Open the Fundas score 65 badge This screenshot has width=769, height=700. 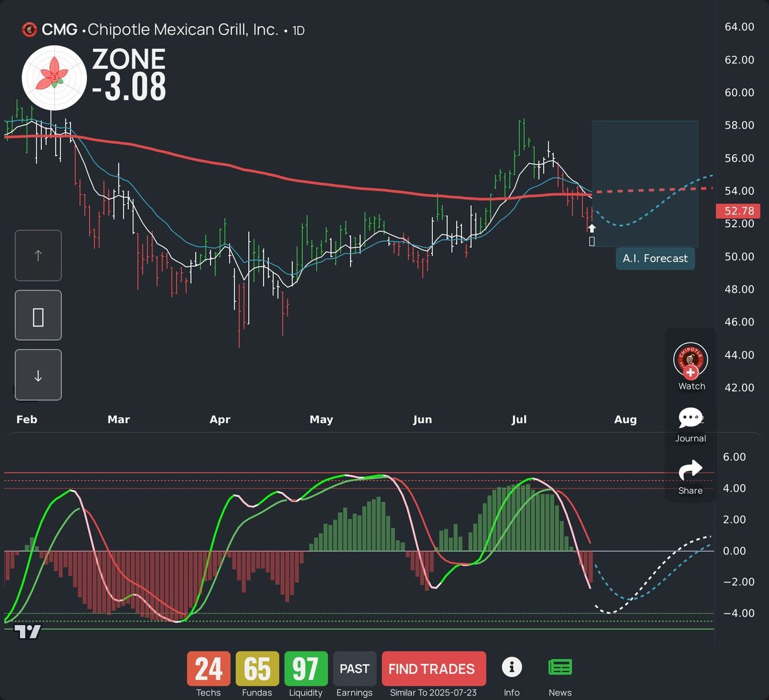pyautogui.click(x=257, y=669)
